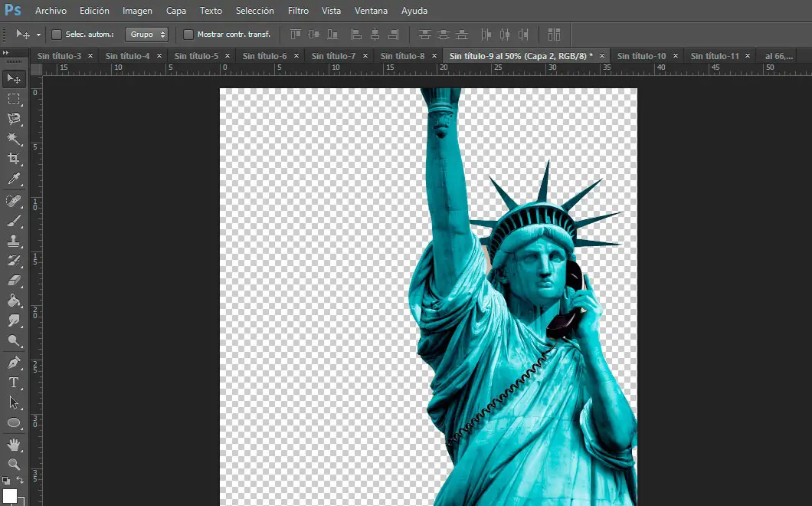The width and height of the screenshot is (812, 506).
Task: Click the Photoshop Ps logo
Action: click(x=12, y=11)
